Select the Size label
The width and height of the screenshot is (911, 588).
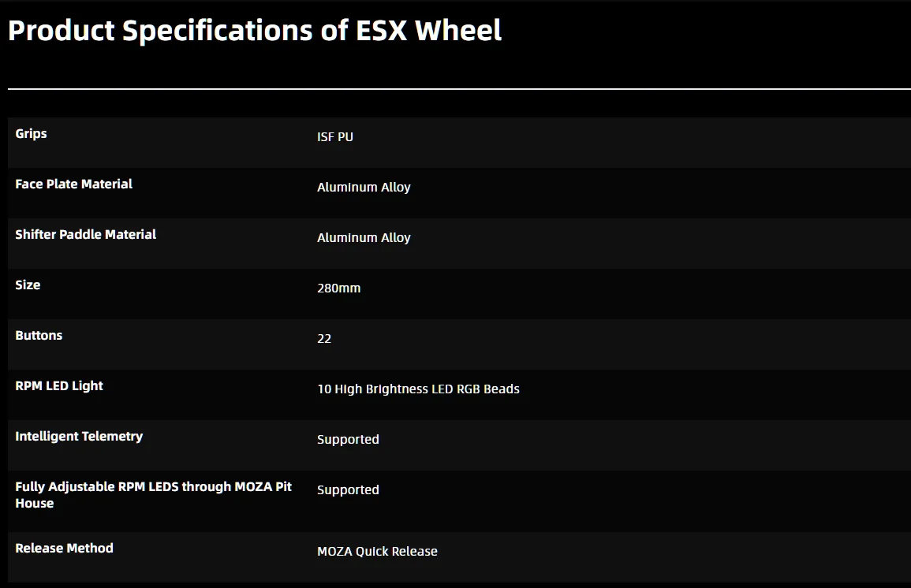coord(28,285)
